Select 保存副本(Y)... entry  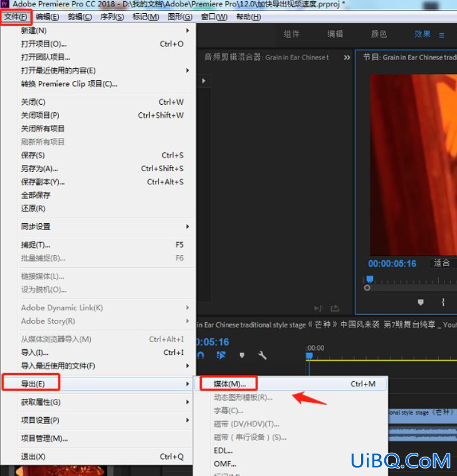(x=105, y=182)
